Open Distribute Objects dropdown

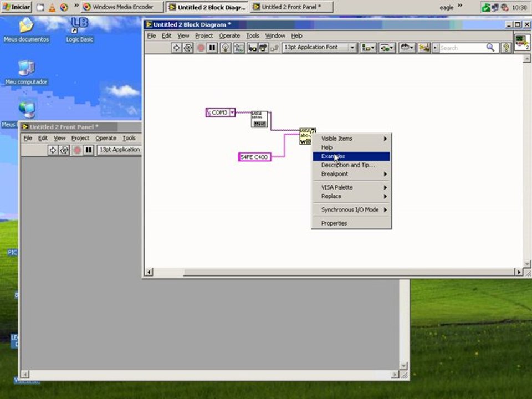(x=387, y=48)
